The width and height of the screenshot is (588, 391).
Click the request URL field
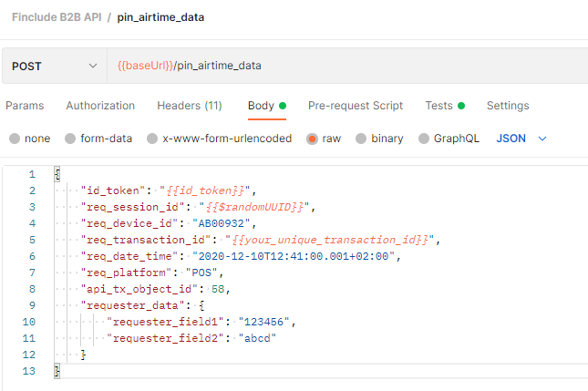(347, 66)
